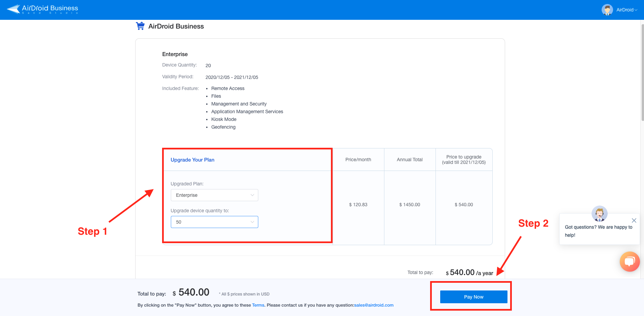Viewport: 644px width, 316px height.
Task: Open the orange live chat bubble
Action: tap(630, 261)
